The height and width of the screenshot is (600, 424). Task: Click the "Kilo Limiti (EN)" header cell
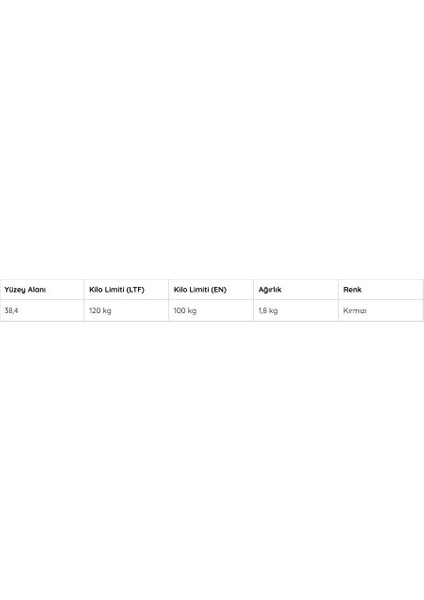[x=211, y=290]
